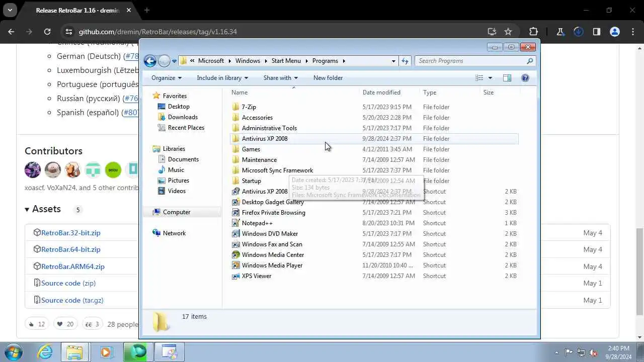Click the thumbs up reaction button
Viewport: 644px width, 362px height.
[37, 324]
